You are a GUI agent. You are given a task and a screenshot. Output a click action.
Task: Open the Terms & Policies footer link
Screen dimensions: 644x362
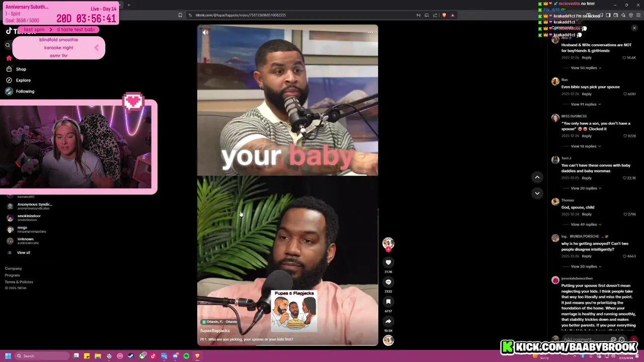pos(19,282)
